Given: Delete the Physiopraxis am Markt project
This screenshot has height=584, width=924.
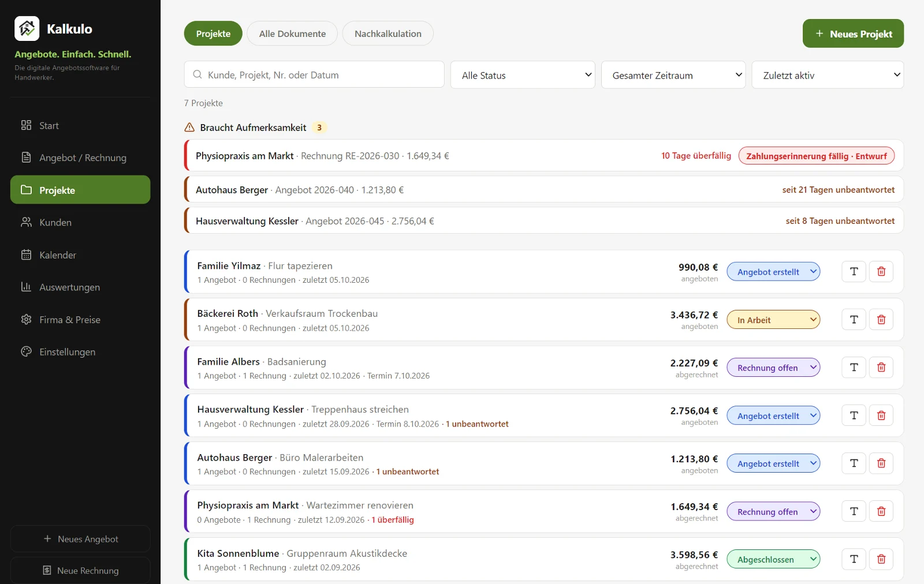Looking at the screenshot, I should click(881, 511).
